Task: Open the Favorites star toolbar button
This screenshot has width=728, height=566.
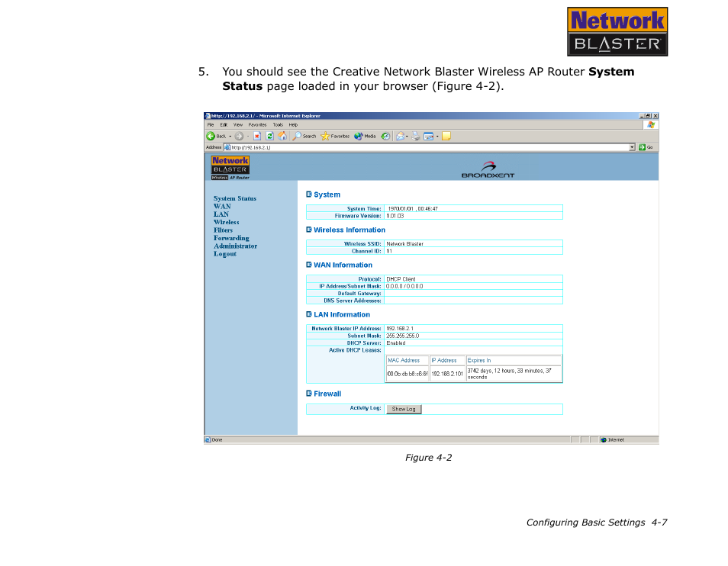Action: tap(335, 136)
